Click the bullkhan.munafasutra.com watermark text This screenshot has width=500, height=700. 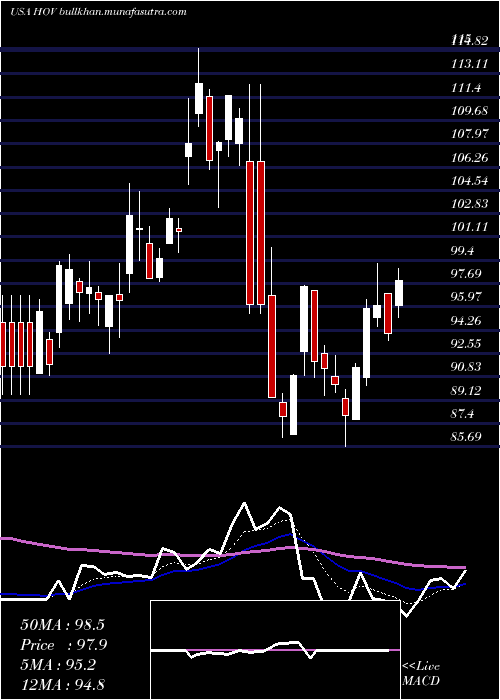click(x=123, y=12)
